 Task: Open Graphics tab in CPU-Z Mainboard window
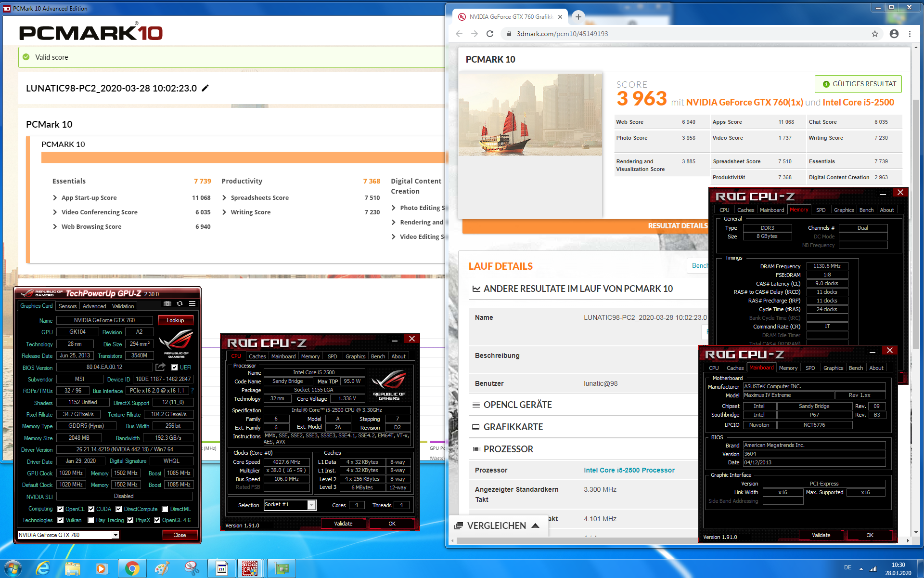pyautogui.click(x=834, y=368)
